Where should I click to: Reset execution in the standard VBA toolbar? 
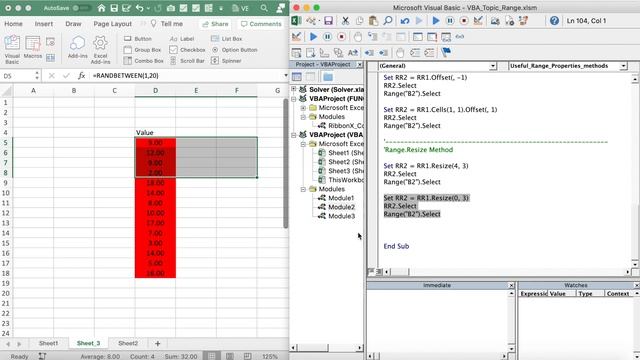[464, 21]
